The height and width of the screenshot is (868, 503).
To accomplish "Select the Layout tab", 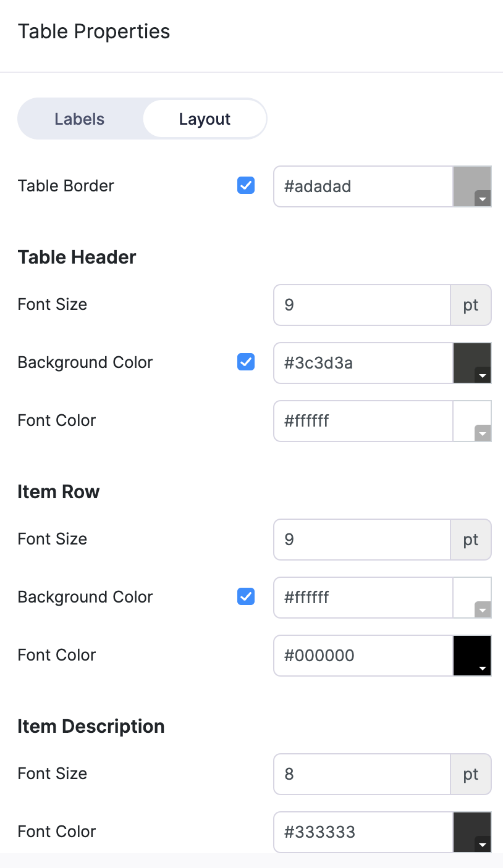I will point(205,119).
